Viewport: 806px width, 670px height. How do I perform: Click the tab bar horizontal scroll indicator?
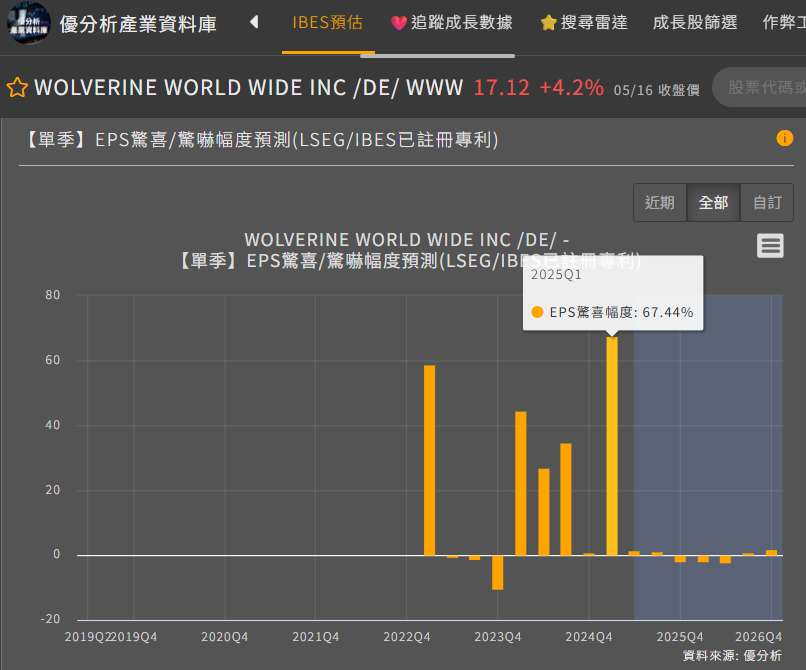[x=437, y=56]
